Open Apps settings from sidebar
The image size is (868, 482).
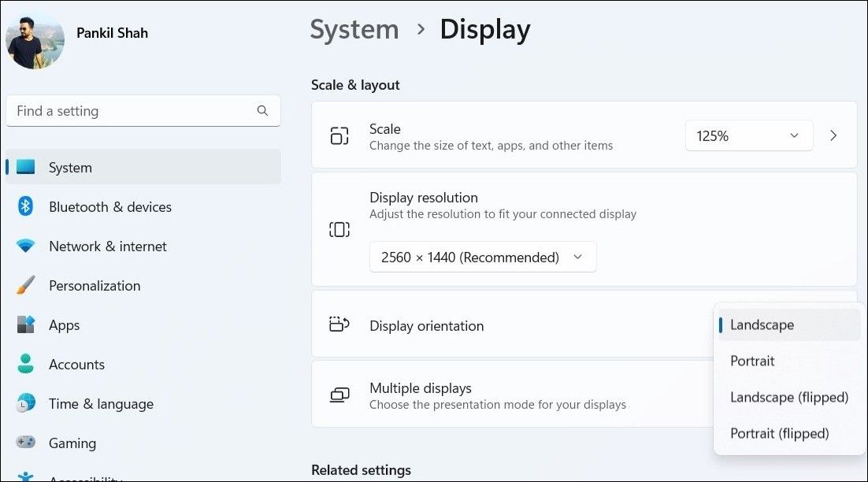point(65,324)
